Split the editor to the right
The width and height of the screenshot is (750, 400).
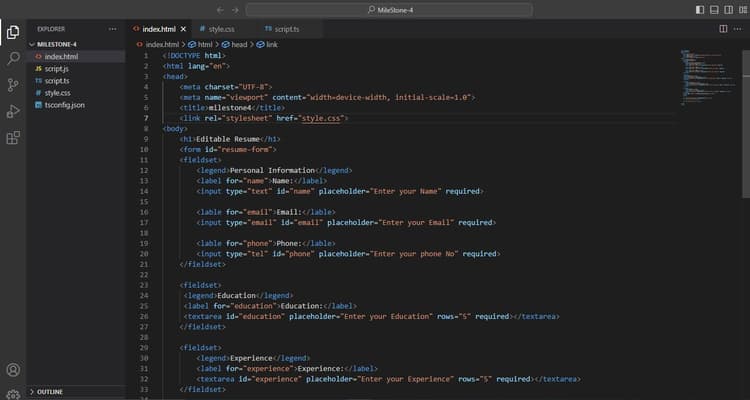[723, 29]
